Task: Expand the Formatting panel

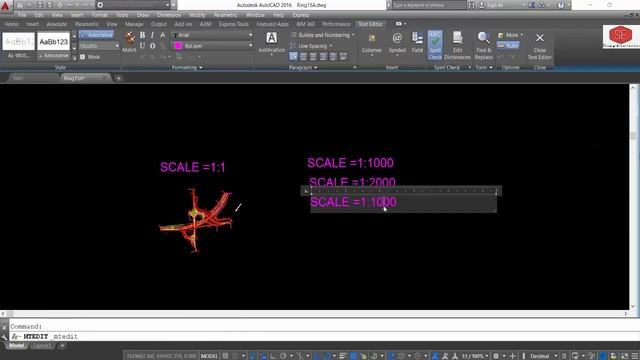Action: 187,67
